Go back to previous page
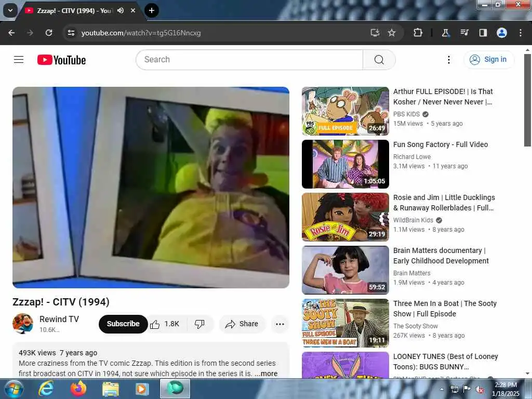532x399 pixels. [11, 33]
